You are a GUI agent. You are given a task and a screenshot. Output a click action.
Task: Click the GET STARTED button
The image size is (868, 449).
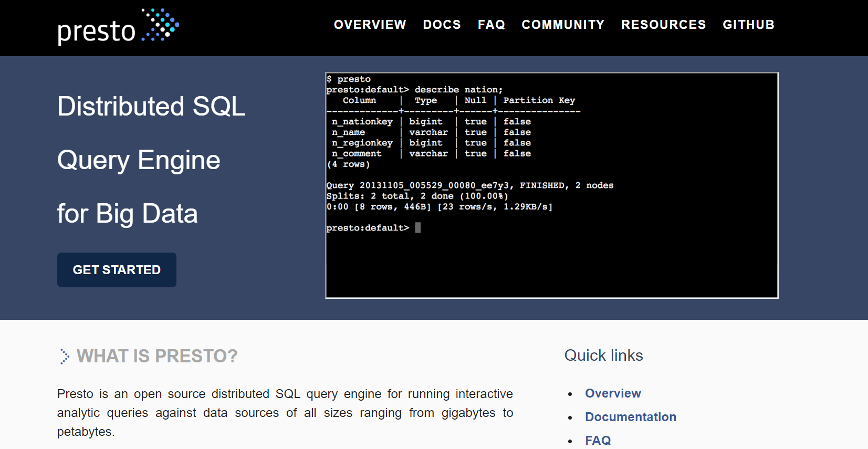point(117,270)
